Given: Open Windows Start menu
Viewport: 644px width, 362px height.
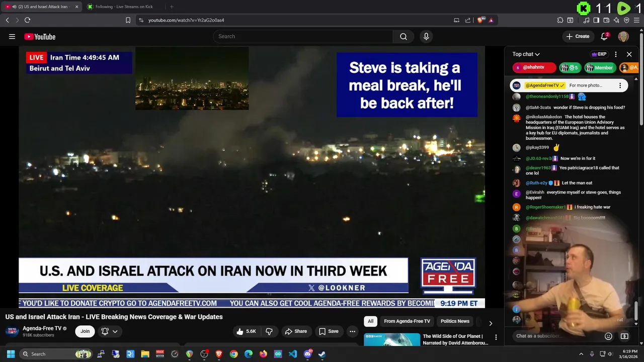Looking at the screenshot, I should tap(11, 354).
